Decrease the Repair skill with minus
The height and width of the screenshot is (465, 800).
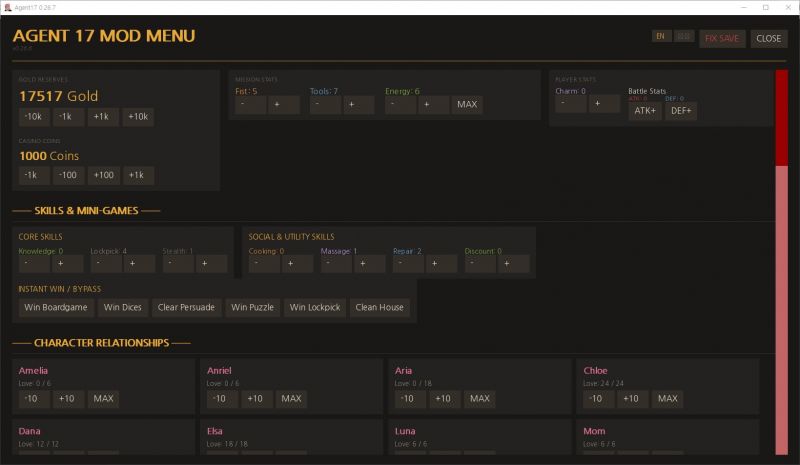408,264
